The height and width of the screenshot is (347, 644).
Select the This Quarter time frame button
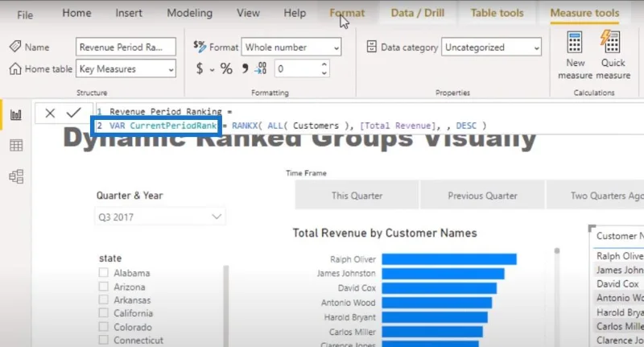click(x=357, y=196)
